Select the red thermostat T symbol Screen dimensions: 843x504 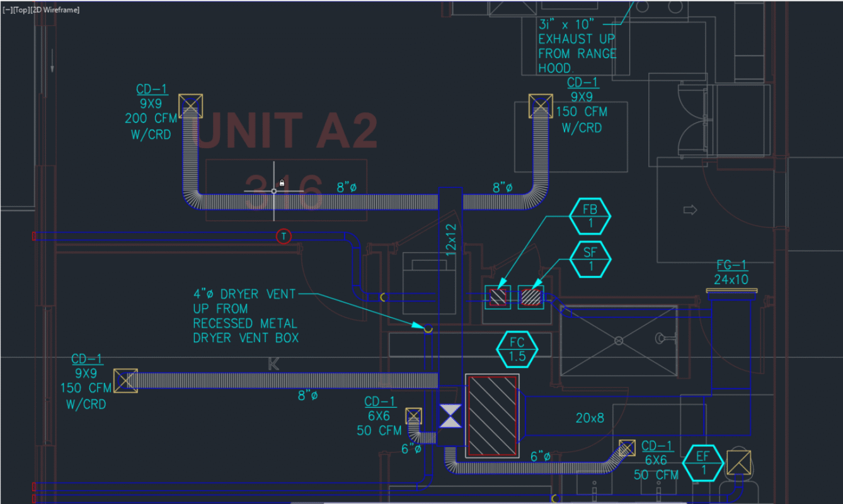284,236
